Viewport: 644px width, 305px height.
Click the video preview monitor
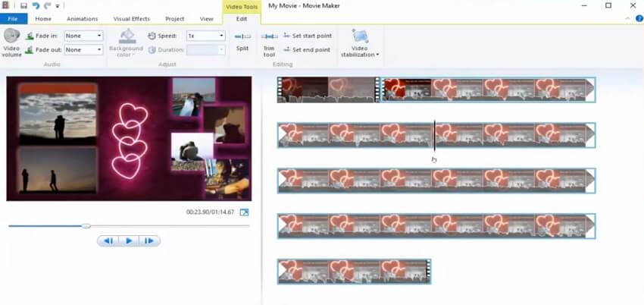click(x=129, y=139)
